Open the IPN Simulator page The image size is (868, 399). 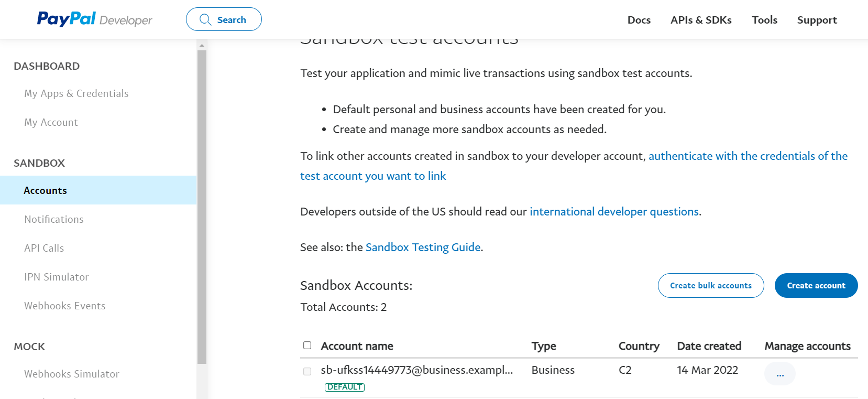[57, 277]
